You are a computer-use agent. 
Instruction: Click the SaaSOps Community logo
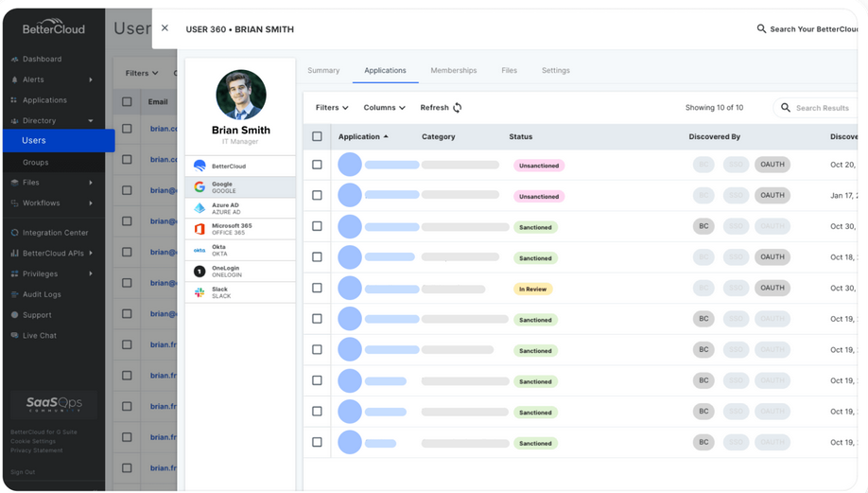coord(54,404)
